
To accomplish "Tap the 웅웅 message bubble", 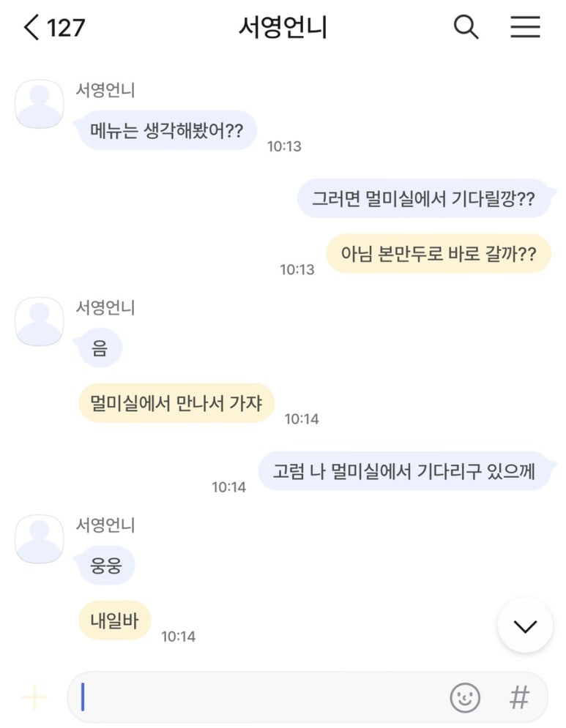I will pos(106,566).
